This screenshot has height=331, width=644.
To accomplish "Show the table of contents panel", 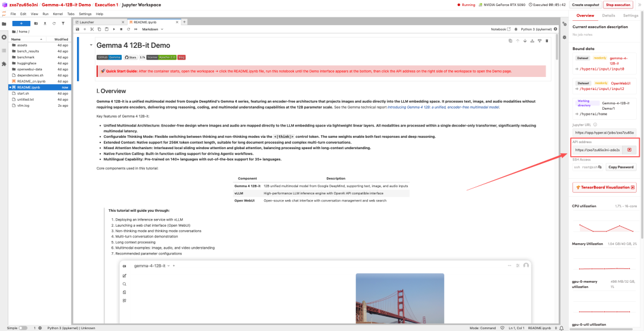I will coord(4,51).
